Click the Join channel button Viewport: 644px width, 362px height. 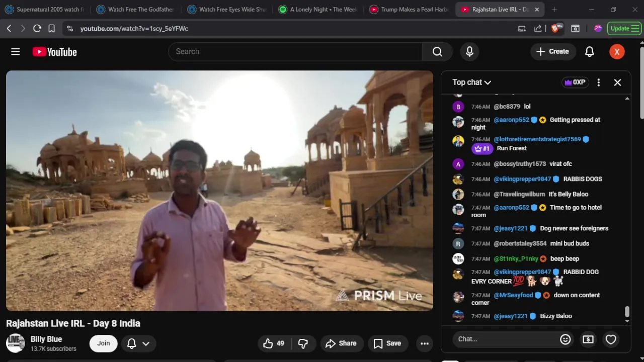104,343
